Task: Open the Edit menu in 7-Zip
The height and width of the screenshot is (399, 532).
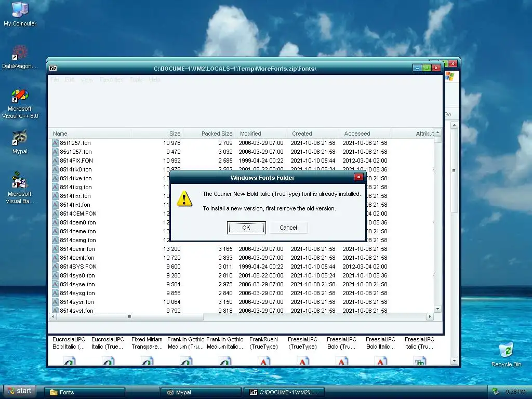Action: point(70,79)
